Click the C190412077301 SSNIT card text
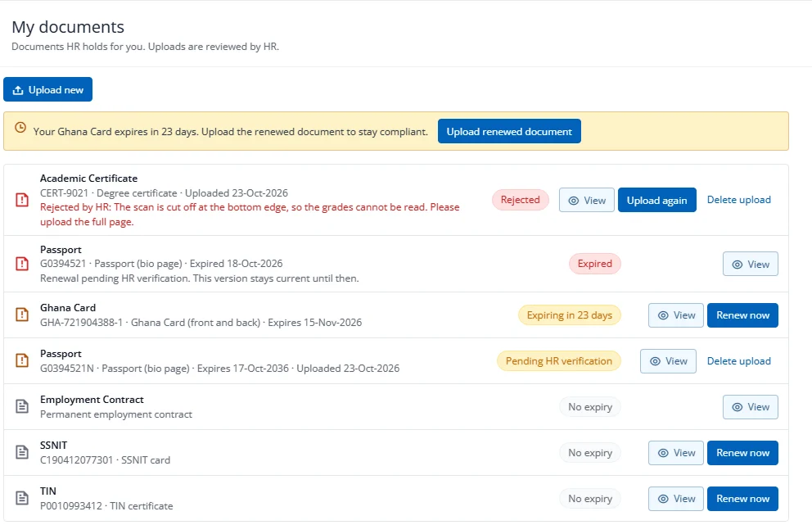 [105, 459]
